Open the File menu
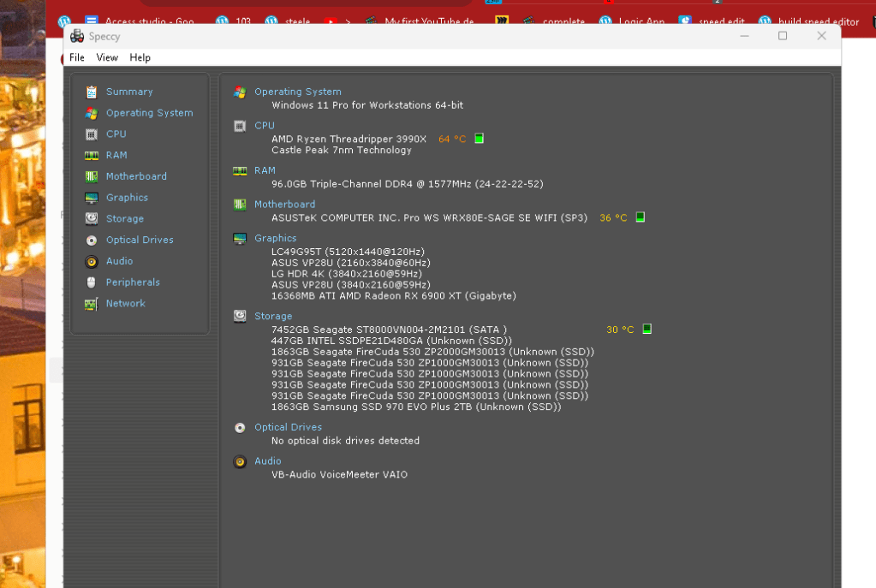 coord(76,57)
